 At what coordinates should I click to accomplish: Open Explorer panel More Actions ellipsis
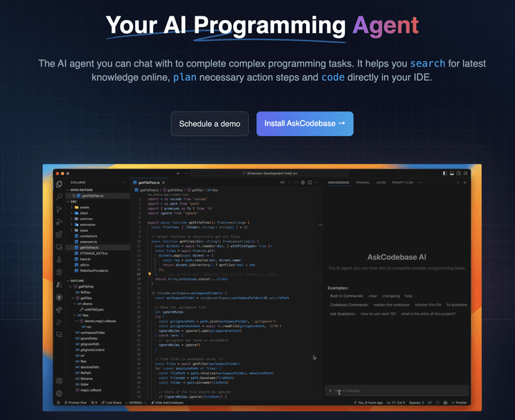tap(124, 182)
